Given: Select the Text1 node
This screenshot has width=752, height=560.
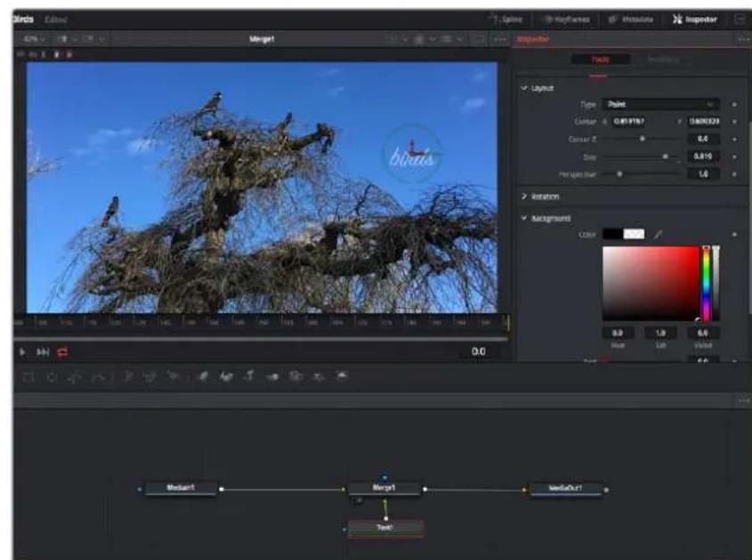Looking at the screenshot, I should pos(384,528).
